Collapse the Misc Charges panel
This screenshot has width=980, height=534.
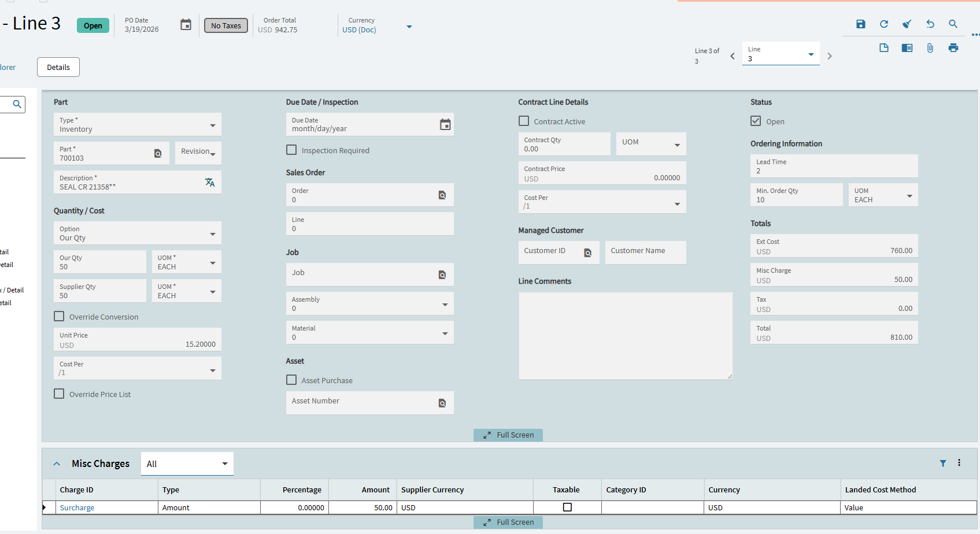57,463
